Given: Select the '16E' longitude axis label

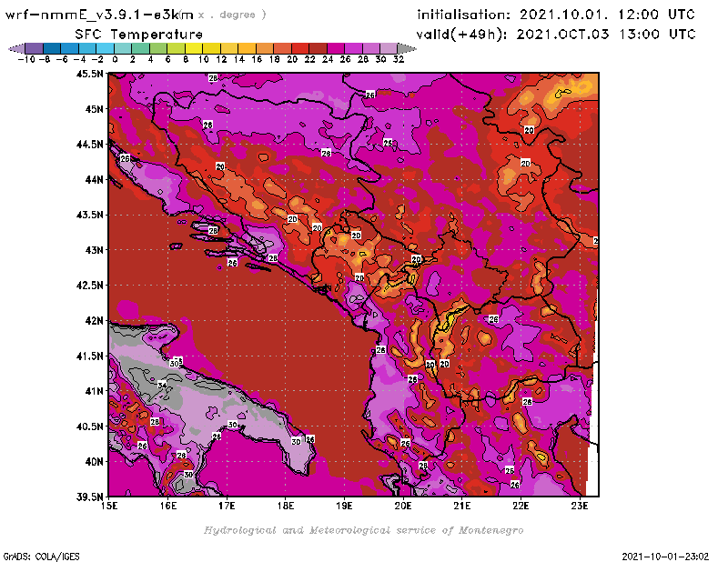Looking at the screenshot, I should pos(168,506).
